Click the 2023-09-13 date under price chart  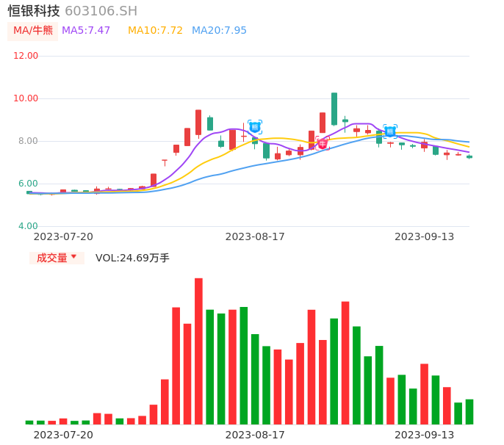[x=425, y=236]
